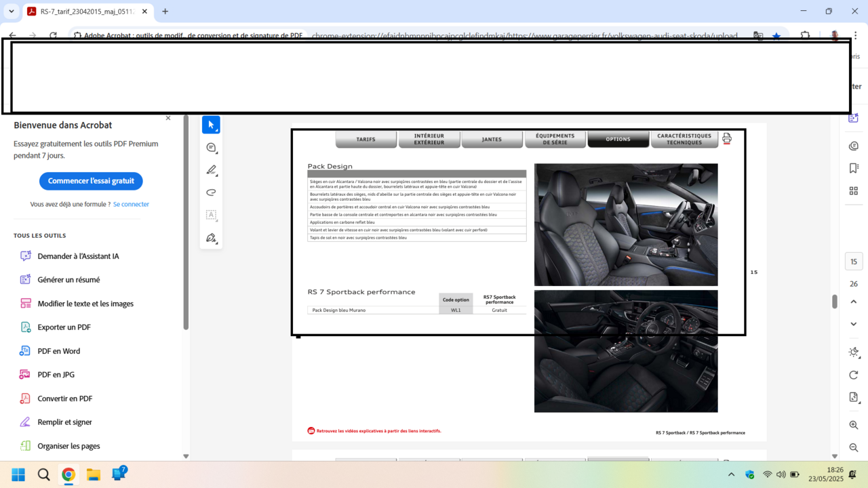
Task: Click Commencer l'essai gratuit button
Action: click(91, 181)
